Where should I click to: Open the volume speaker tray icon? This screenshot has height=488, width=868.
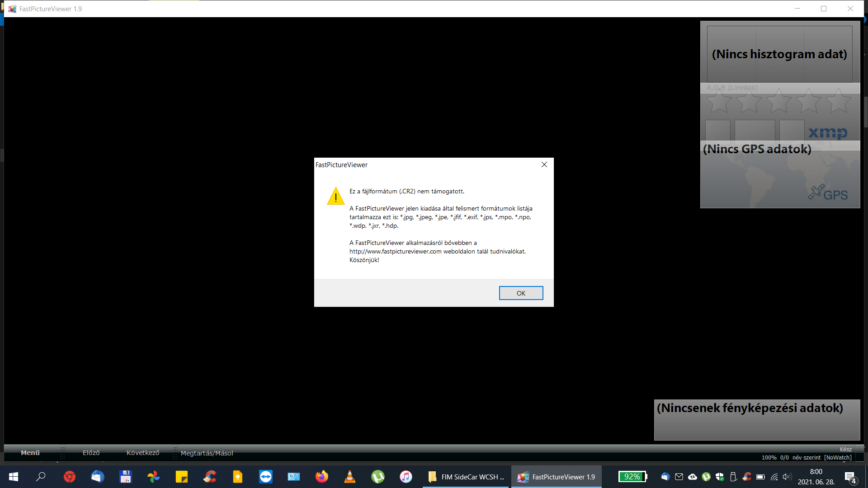(787, 477)
